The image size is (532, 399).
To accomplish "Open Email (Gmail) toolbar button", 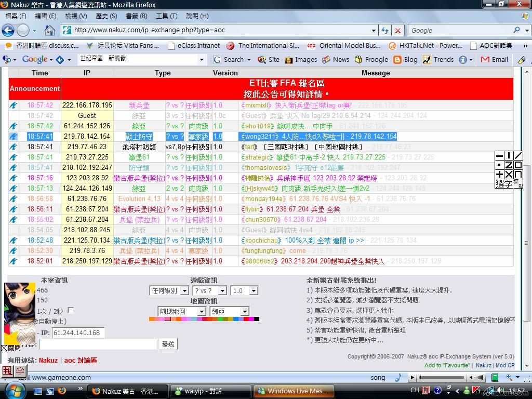I will point(495,59).
